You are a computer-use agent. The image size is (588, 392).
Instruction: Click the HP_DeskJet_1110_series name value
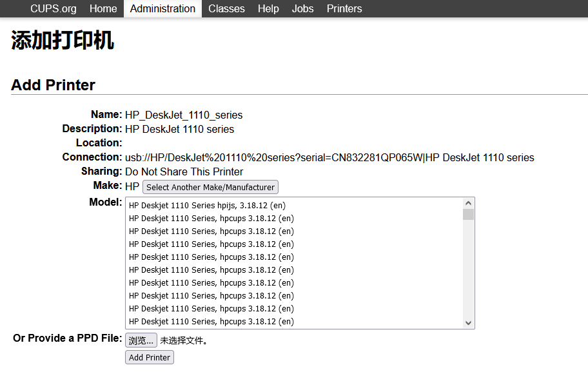184,115
